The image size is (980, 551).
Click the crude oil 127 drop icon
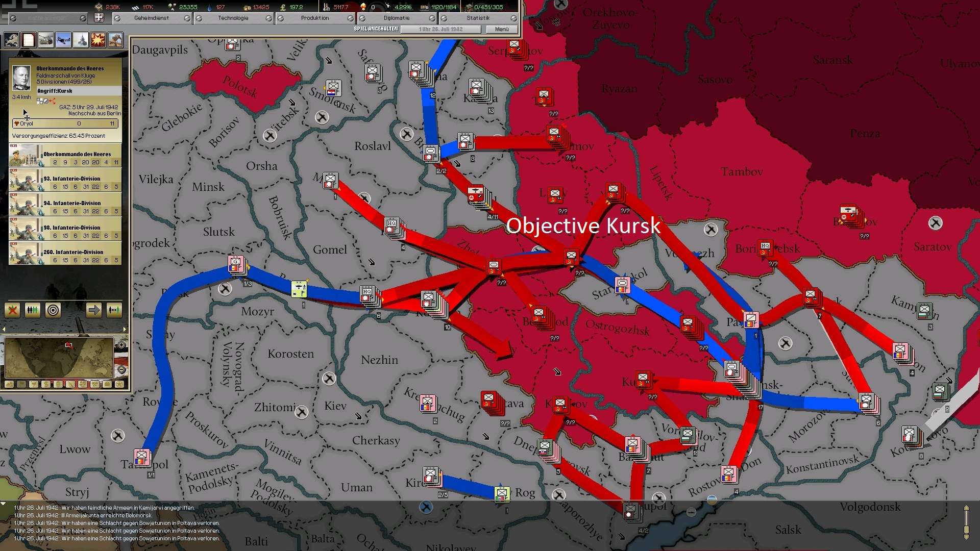point(209,7)
